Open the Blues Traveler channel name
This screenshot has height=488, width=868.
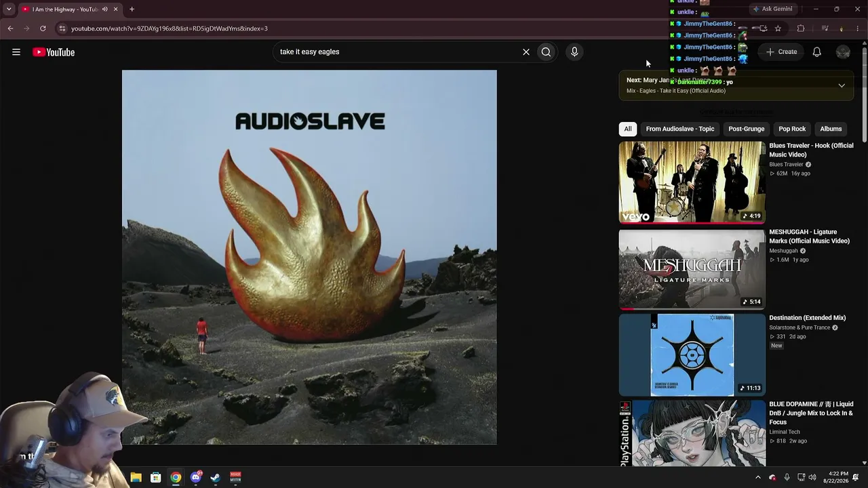(786, 165)
